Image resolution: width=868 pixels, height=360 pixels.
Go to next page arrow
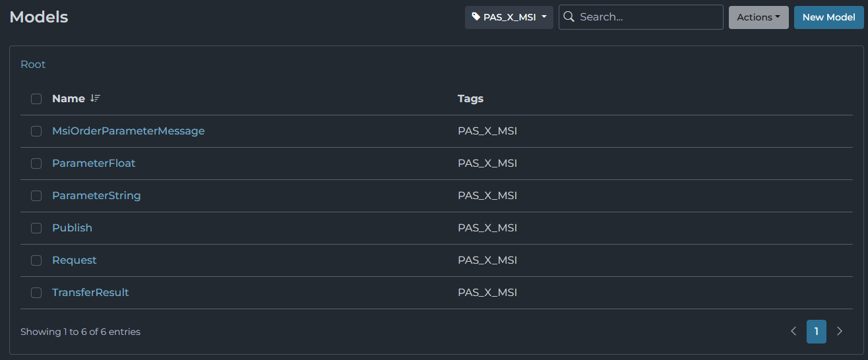pyautogui.click(x=840, y=332)
